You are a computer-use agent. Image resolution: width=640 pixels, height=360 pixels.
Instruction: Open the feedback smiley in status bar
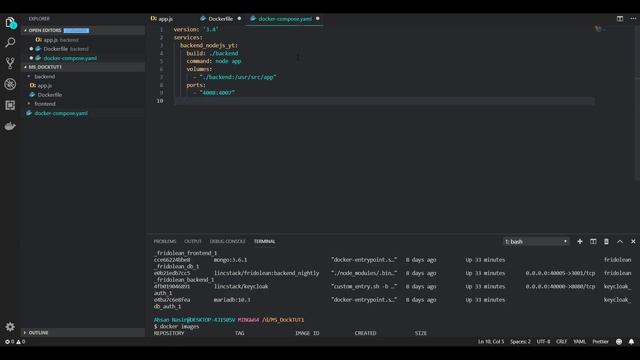619,342
